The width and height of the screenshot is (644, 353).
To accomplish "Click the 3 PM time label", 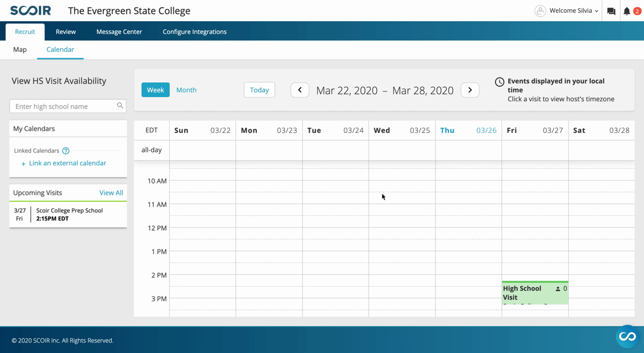I will point(159,299).
